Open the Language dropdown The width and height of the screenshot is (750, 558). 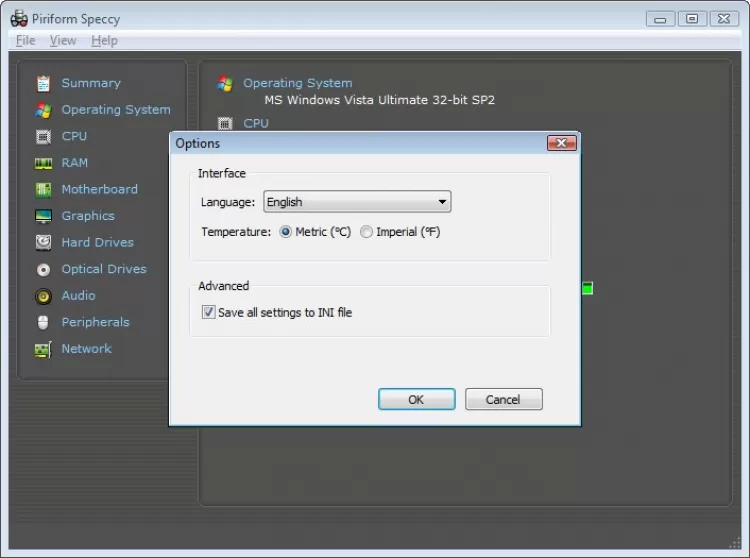357,202
